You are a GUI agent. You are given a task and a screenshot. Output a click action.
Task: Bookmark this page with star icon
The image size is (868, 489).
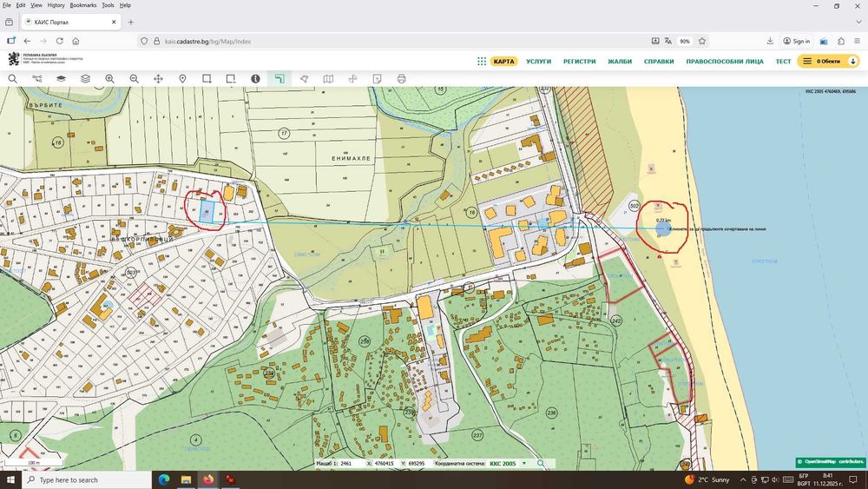point(701,41)
